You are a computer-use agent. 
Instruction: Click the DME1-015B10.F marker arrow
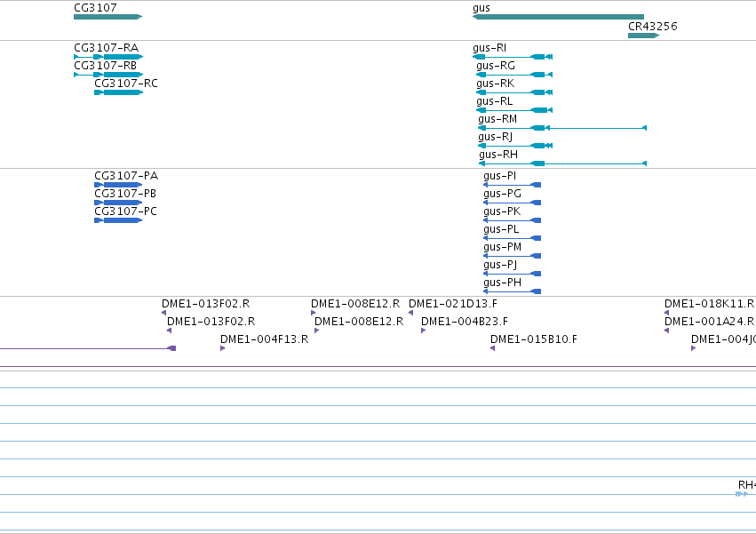click(x=493, y=348)
